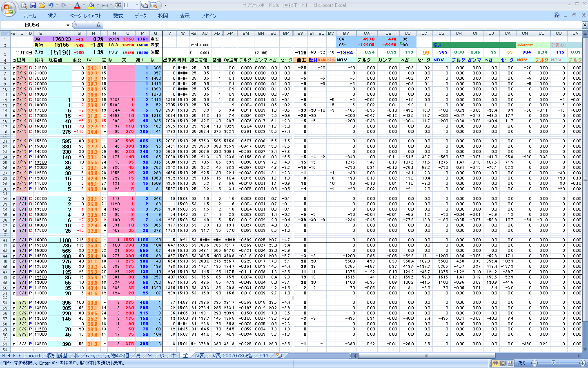
Task: Adjust the zoom slider handle
Action: tap(554, 363)
